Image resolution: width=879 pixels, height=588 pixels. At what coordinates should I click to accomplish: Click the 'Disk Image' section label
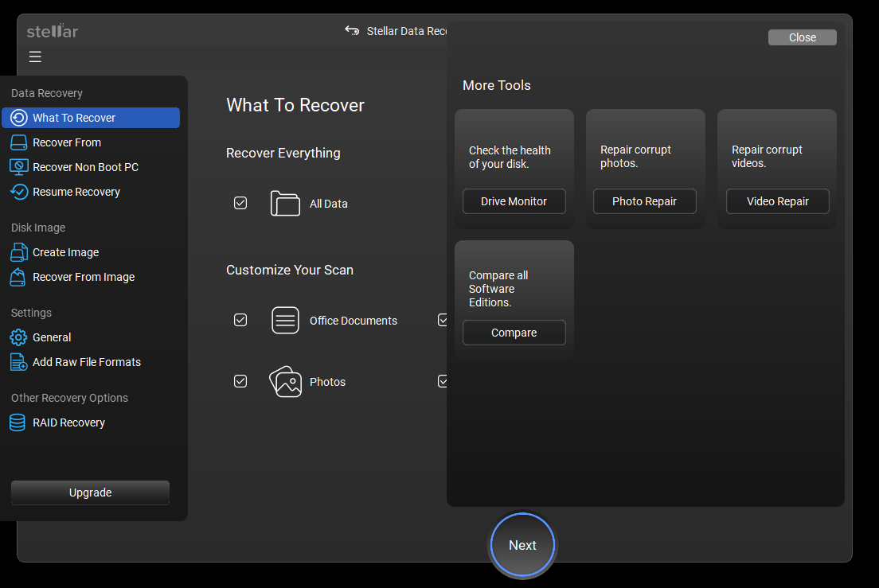point(38,228)
